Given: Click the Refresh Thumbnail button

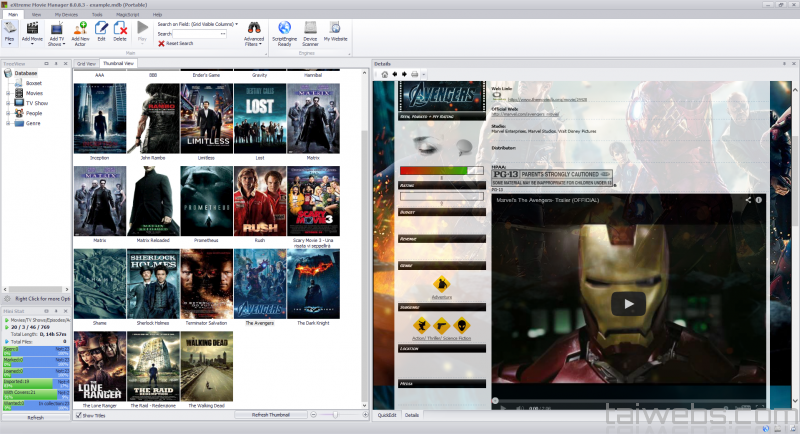Looking at the screenshot, I should (x=271, y=414).
